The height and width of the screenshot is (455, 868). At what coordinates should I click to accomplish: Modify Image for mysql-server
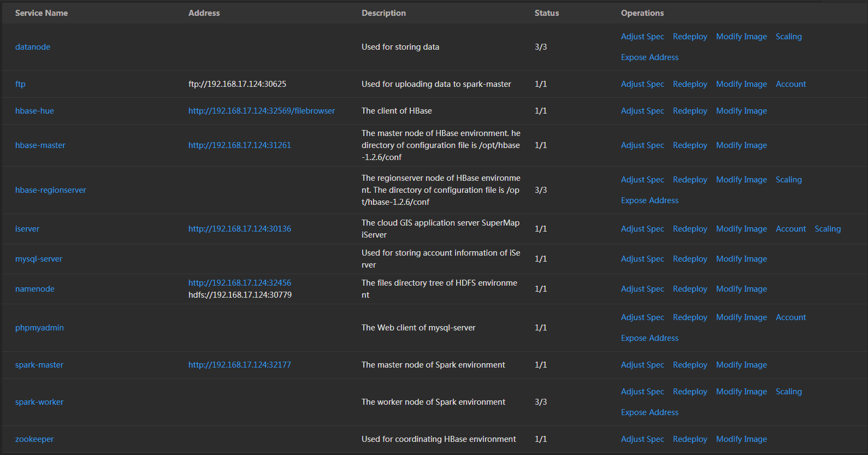coord(741,259)
